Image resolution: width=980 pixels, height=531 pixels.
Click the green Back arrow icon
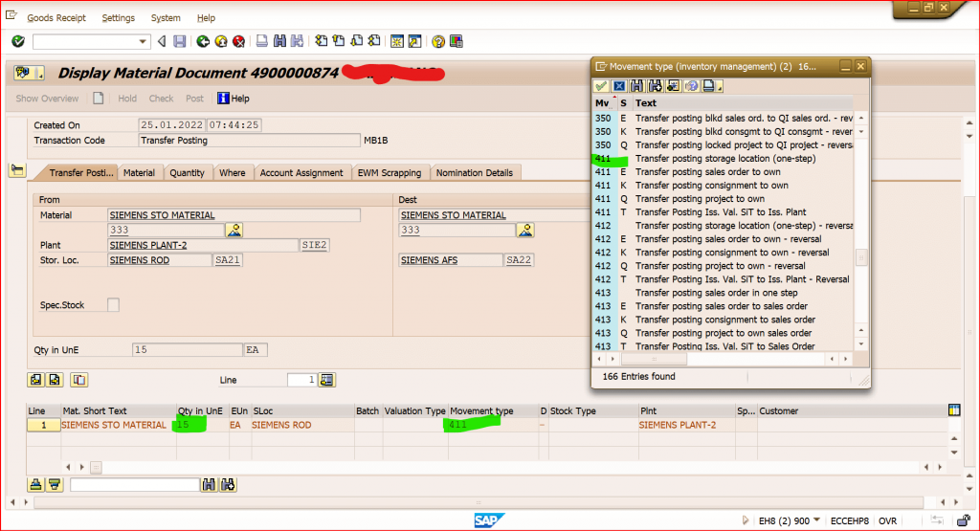(x=203, y=41)
